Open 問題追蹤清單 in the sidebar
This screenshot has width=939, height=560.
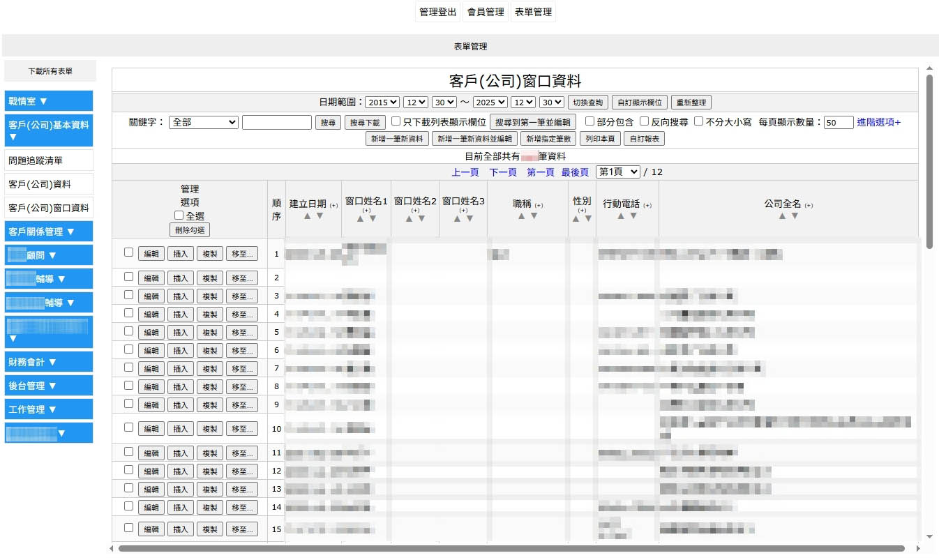pos(49,160)
